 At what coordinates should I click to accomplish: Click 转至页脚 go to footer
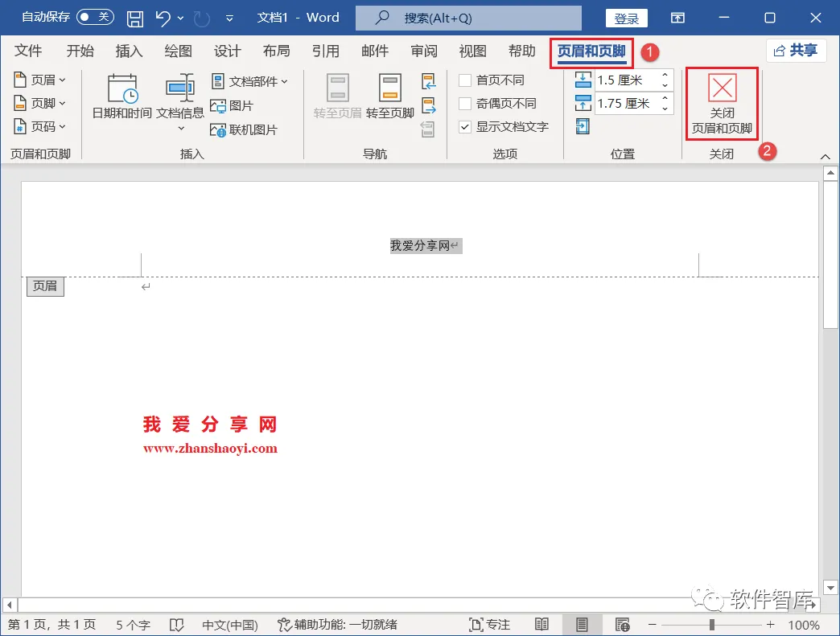tap(390, 96)
